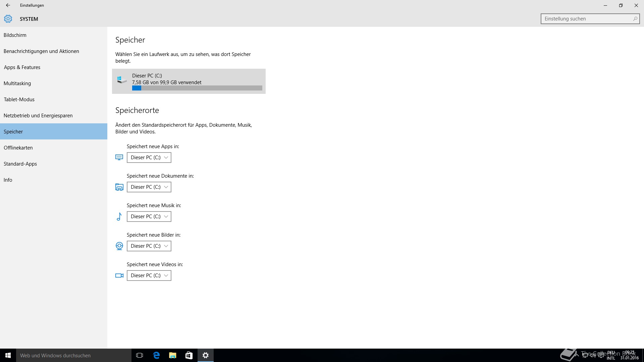
Task: Open Task View in taskbar
Action: (140, 355)
